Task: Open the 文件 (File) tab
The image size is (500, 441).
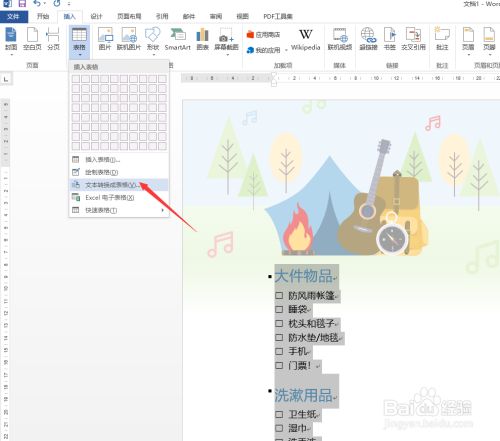Action: point(14,16)
